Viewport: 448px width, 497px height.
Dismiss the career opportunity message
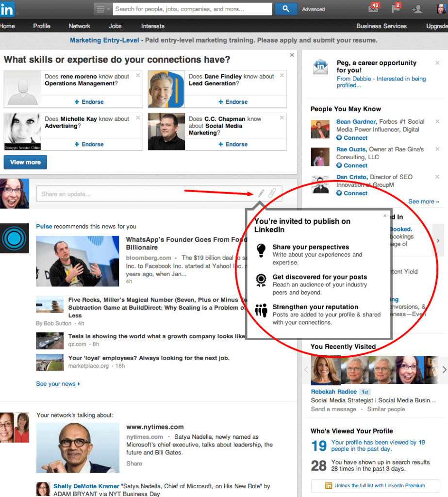point(437,63)
